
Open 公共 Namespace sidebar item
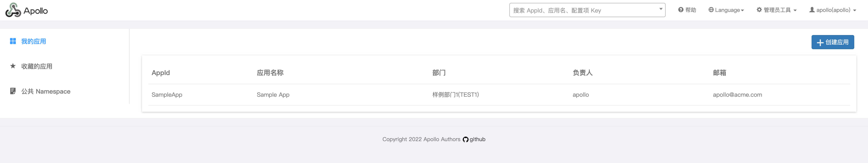coord(46,92)
